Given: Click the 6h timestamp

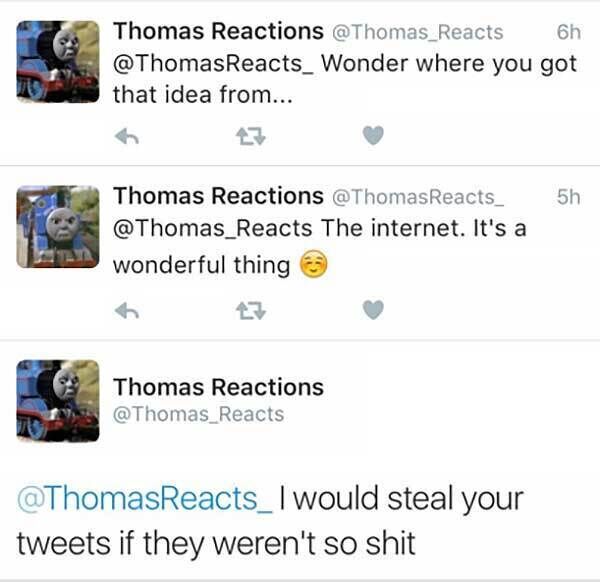Looking at the screenshot, I should [568, 32].
